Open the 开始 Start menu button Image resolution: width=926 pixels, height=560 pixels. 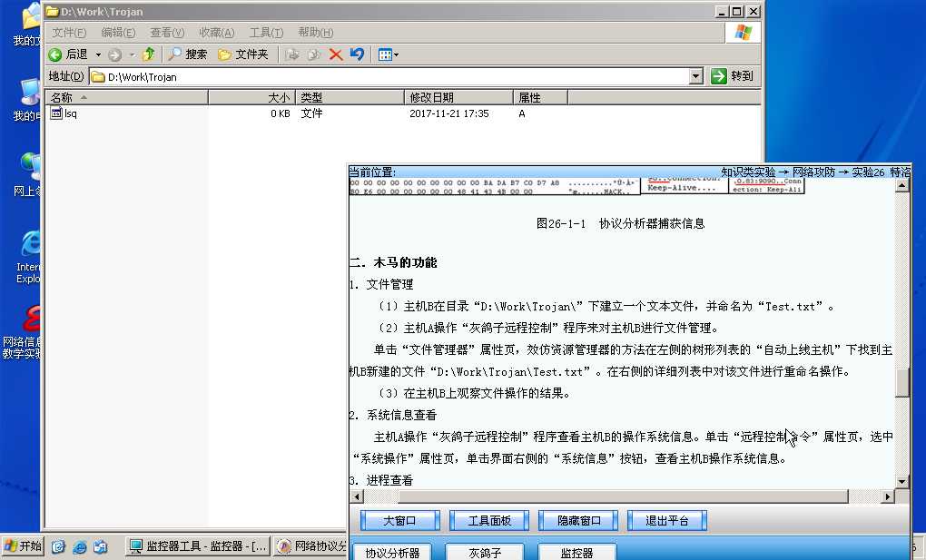tap(23, 545)
